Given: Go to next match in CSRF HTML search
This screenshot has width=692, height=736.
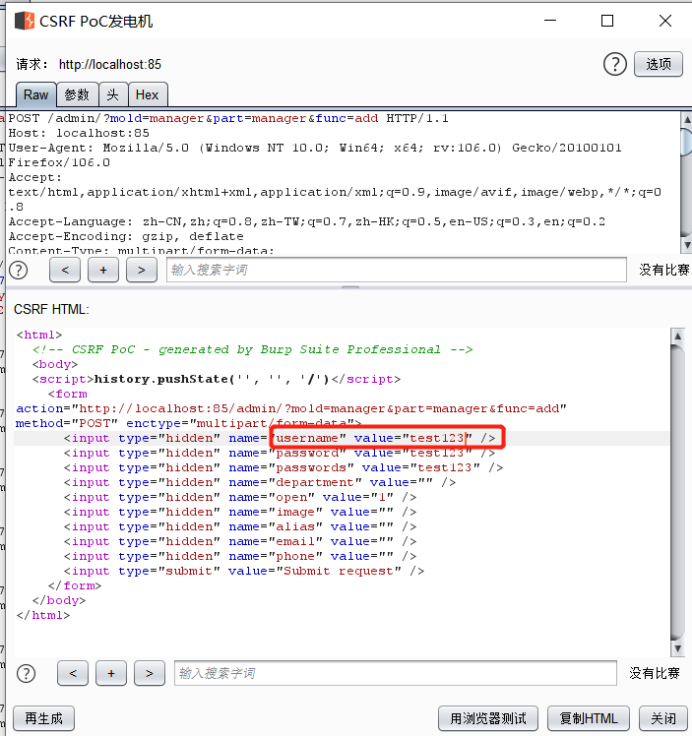Looking at the screenshot, I should click(x=149, y=674).
